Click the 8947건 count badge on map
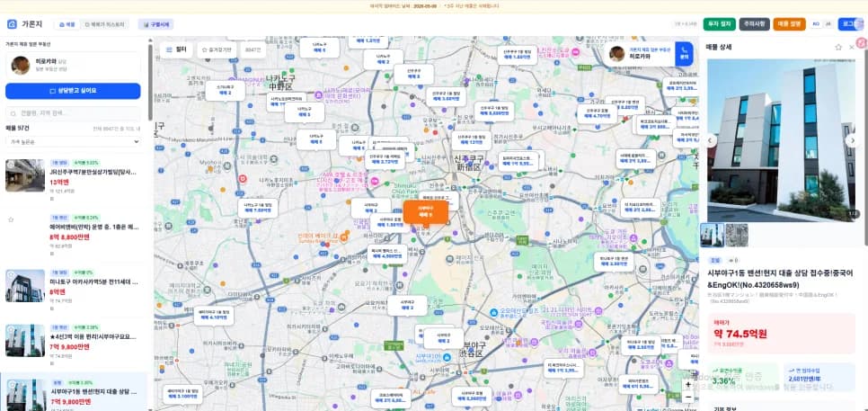This screenshot has width=868, height=411. tap(253, 49)
